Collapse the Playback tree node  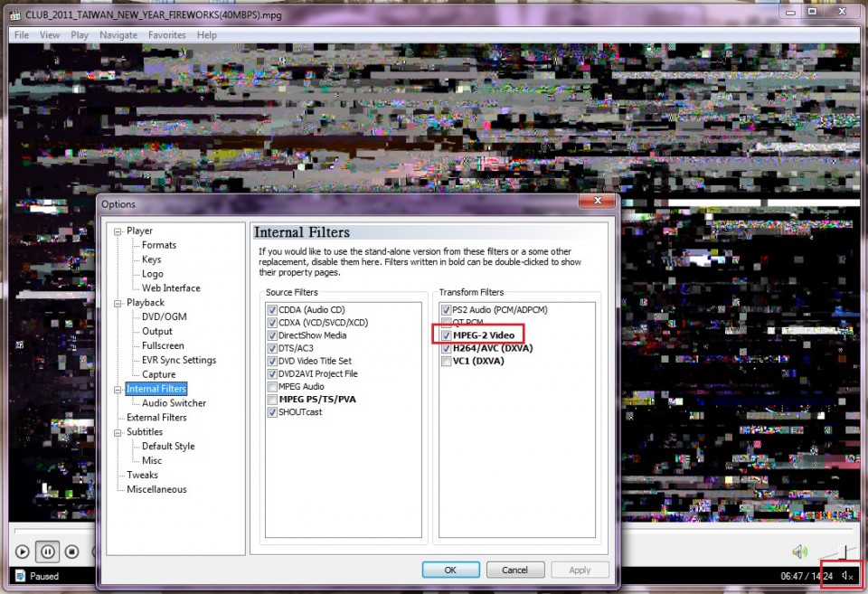(x=118, y=303)
